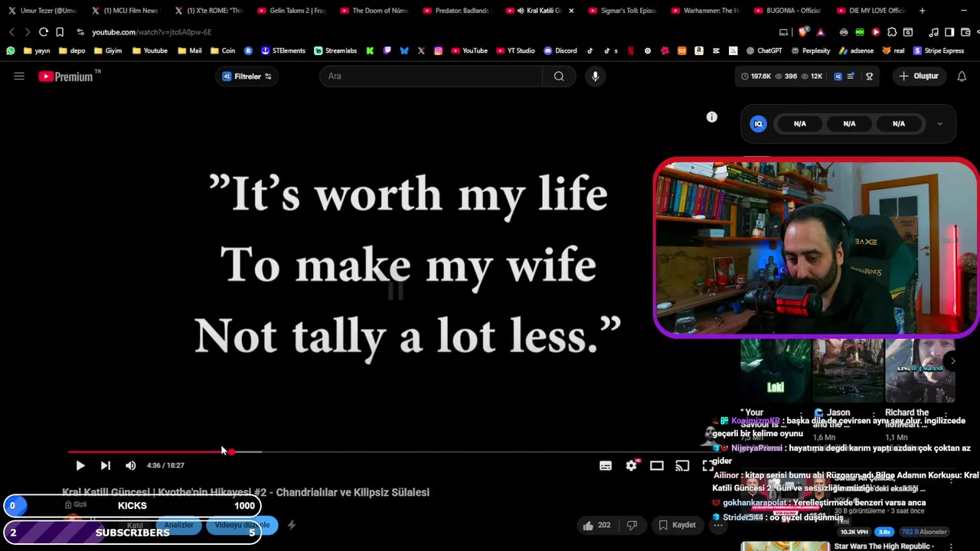Switch to theater mode view

pos(657,465)
